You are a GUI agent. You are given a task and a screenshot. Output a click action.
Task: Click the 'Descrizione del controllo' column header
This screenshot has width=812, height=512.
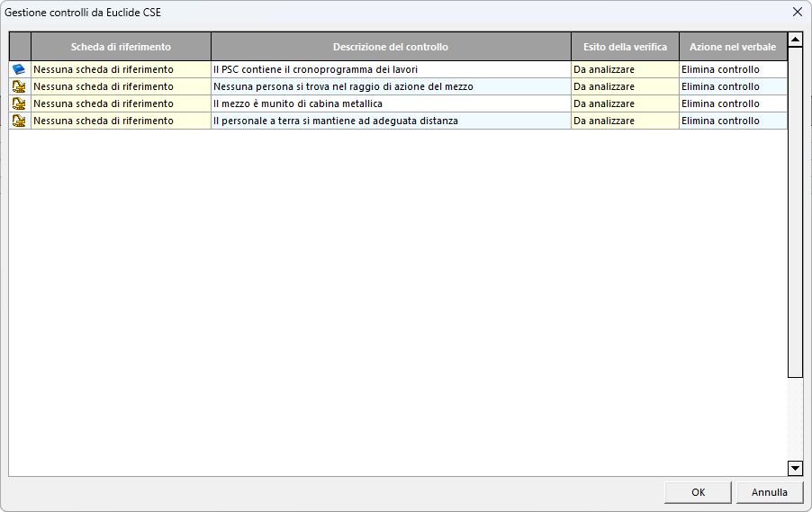click(390, 47)
